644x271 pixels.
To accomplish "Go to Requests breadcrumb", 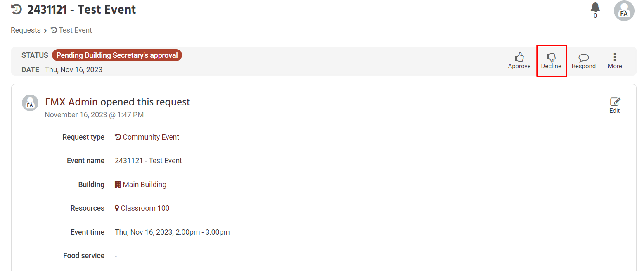I will [26, 30].
